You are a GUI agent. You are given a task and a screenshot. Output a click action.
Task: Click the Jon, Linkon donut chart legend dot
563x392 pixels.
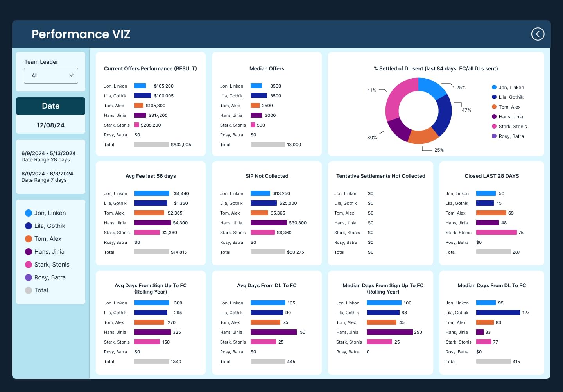pos(494,87)
